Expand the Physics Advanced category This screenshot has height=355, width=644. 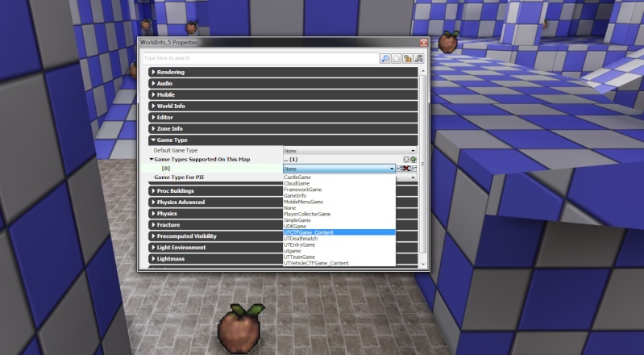click(216, 203)
